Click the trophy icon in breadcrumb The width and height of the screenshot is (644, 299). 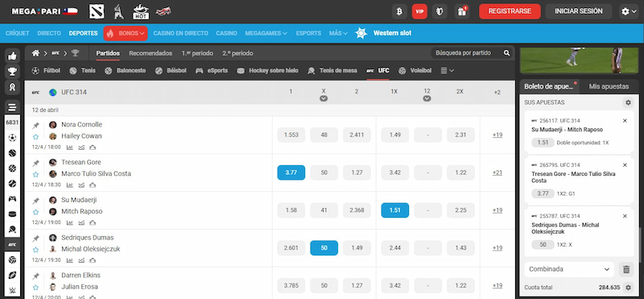[75, 53]
